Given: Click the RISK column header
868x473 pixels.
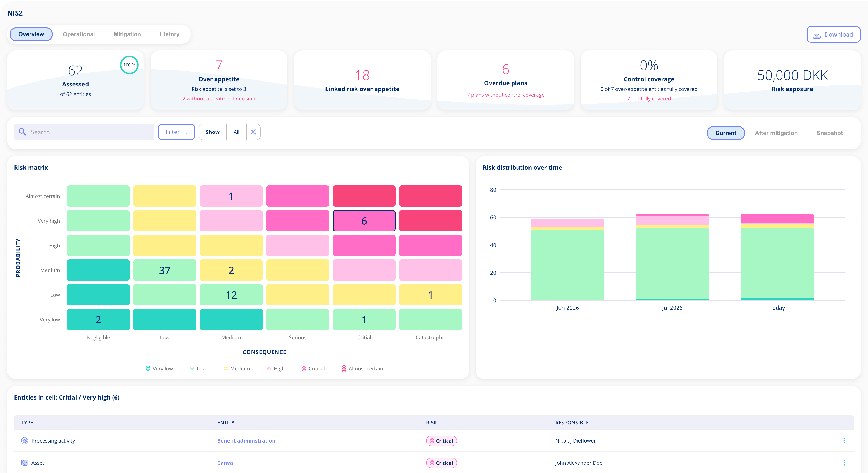Looking at the screenshot, I should [431, 422].
